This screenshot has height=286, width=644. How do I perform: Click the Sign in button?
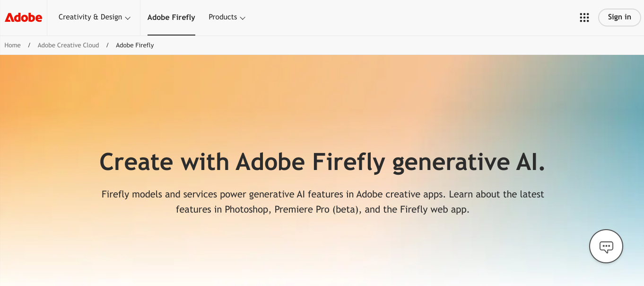(x=619, y=18)
